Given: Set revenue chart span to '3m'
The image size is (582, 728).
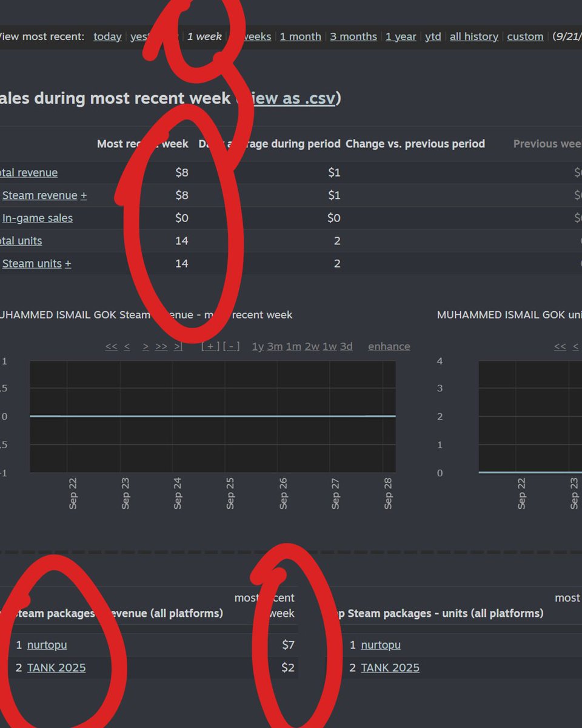Looking at the screenshot, I should click(x=275, y=346).
